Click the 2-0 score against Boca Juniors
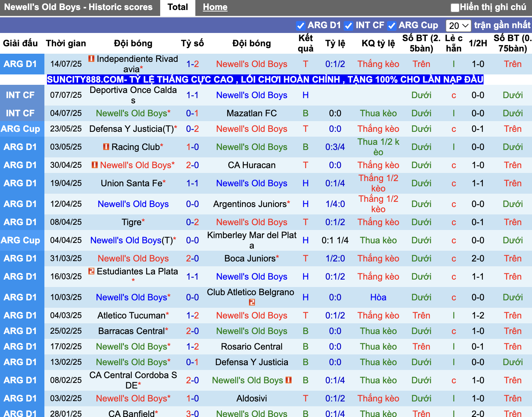The width and height of the screenshot is (532, 417). coord(192,258)
